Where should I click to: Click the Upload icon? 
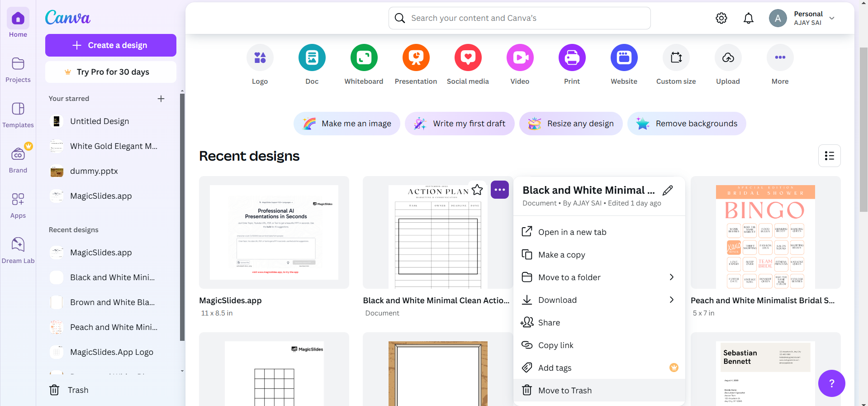click(728, 57)
